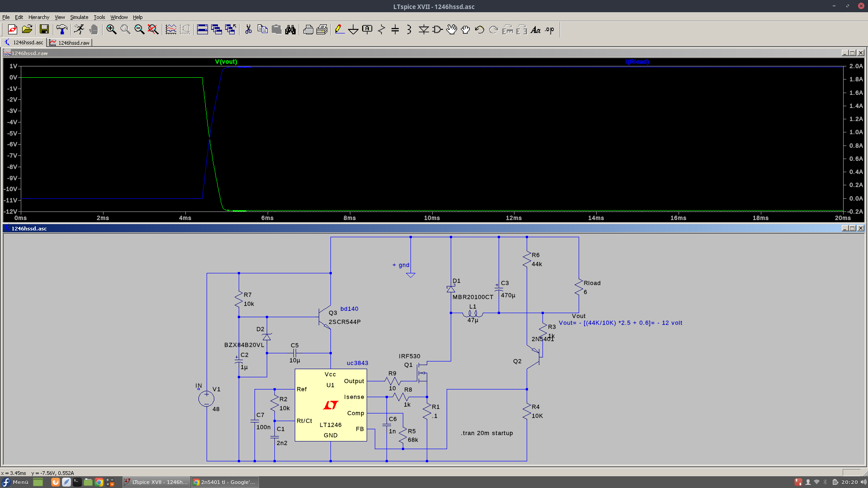
Task: Click the LT1246 U1 component
Action: pos(330,405)
